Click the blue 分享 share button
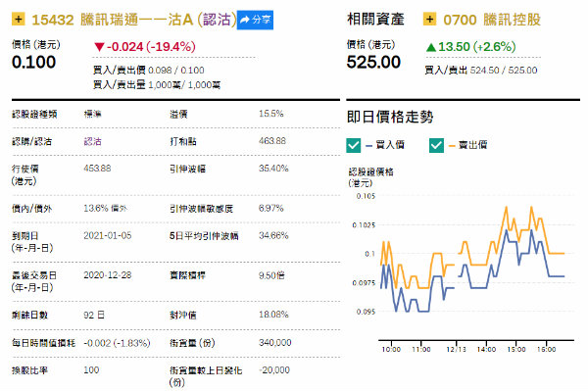The height and width of the screenshot is (391, 588). click(255, 20)
